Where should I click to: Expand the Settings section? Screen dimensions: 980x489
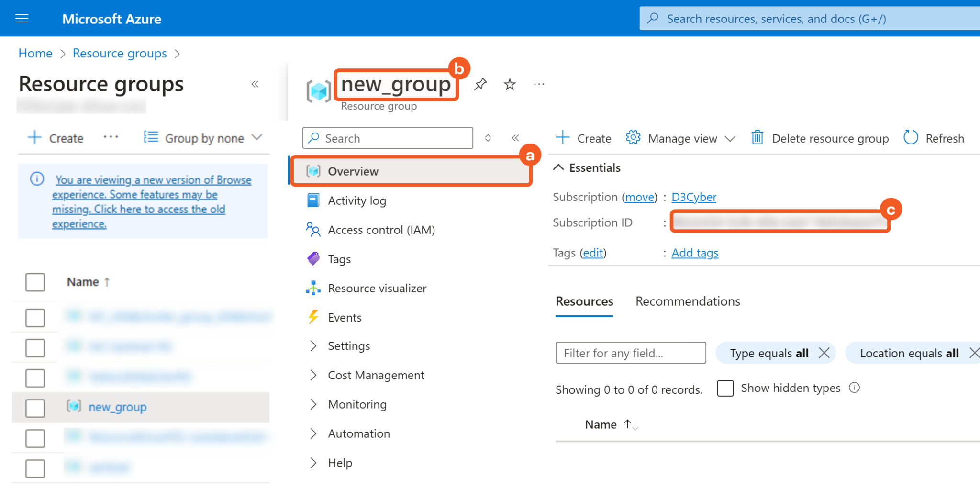(x=348, y=346)
